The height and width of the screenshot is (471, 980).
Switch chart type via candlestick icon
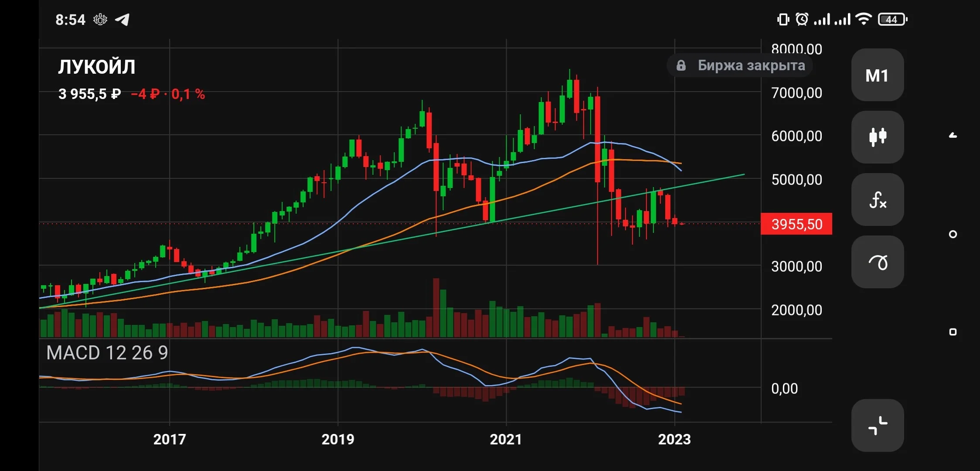[877, 137]
